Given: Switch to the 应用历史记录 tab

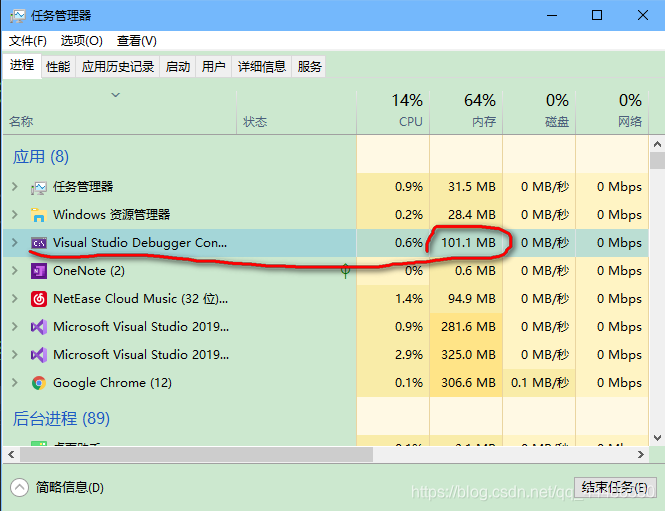Looking at the screenshot, I should pos(117,67).
